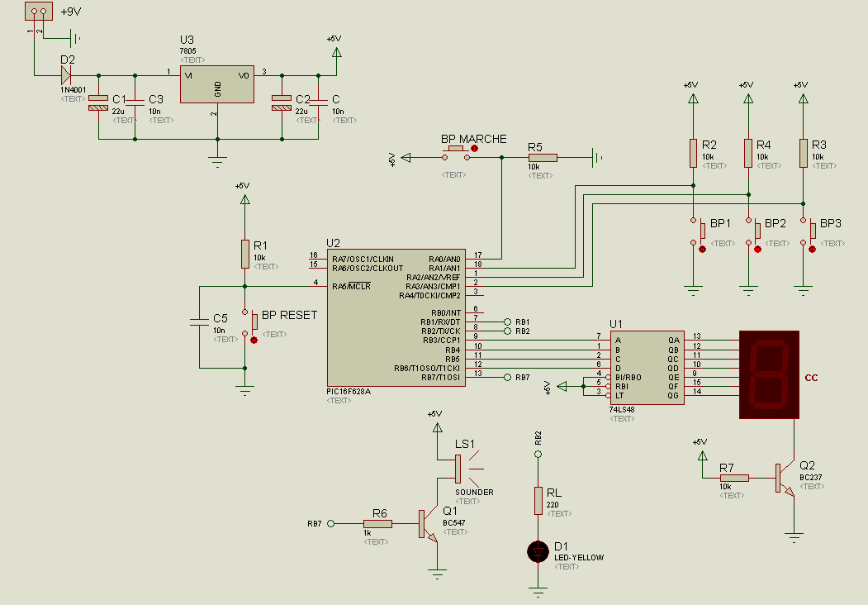Select the LS1 sounder symbol
The height and width of the screenshot is (605, 868).
(x=468, y=469)
